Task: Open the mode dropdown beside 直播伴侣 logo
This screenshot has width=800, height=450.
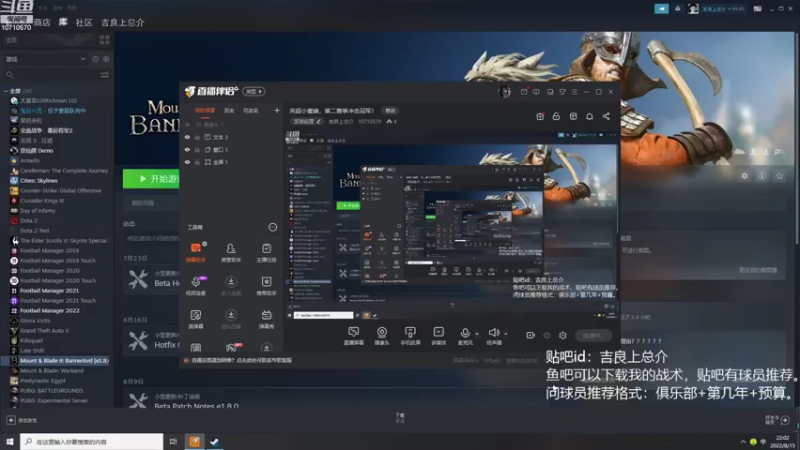Action: (x=254, y=91)
